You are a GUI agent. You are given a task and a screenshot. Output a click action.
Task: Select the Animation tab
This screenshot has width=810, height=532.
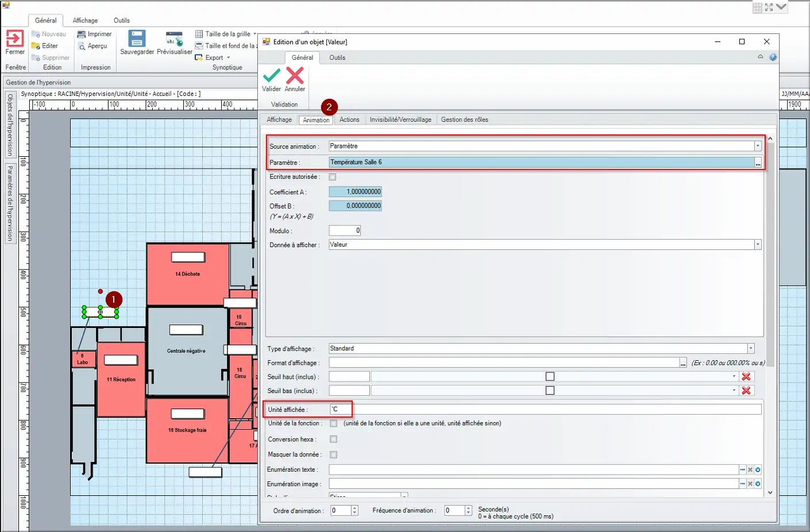pos(316,120)
